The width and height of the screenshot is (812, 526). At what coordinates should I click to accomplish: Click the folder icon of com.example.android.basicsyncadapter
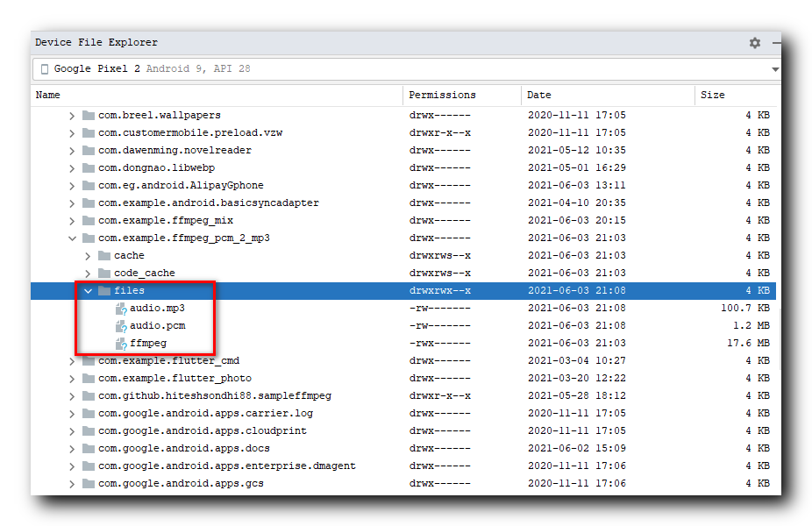tap(89, 203)
